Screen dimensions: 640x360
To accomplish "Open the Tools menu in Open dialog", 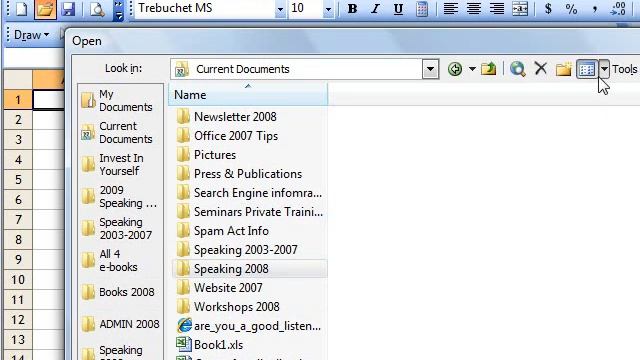I will click(x=625, y=69).
